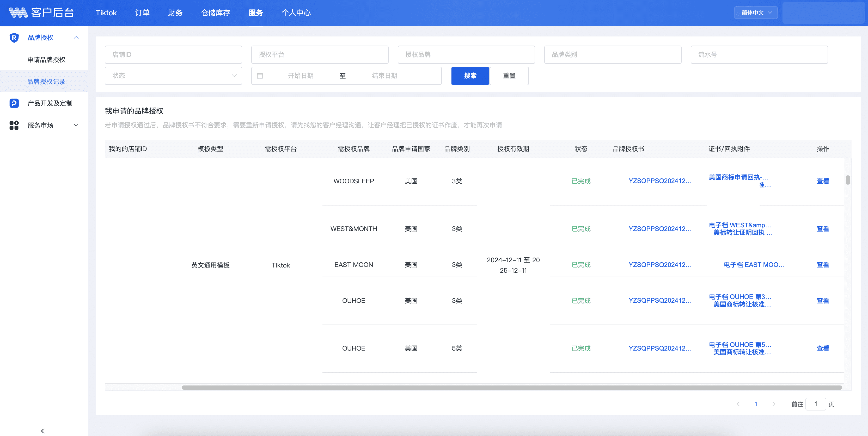
Task: Open WEST&MONTH authorization letter YZSQPPSQ202412 link
Action: (660, 229)
